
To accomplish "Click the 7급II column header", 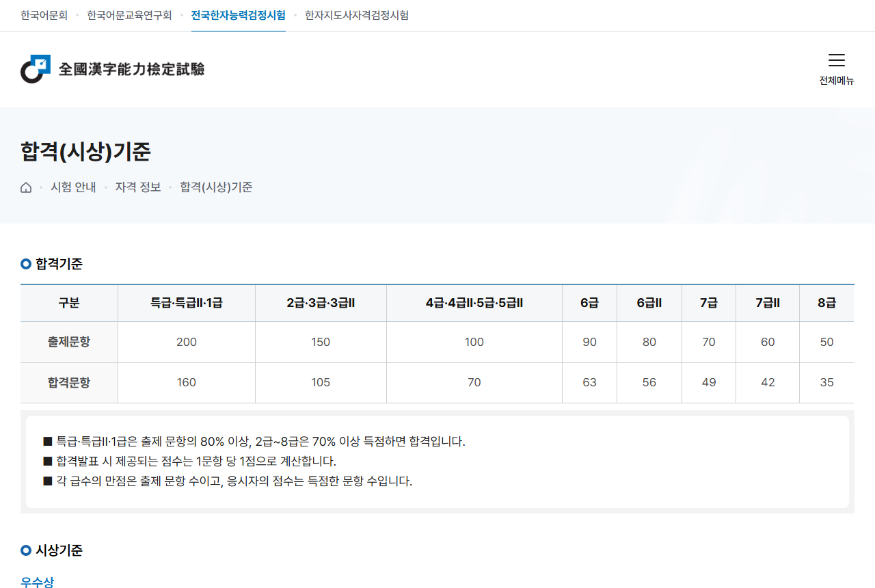I will tap(768, 303).
